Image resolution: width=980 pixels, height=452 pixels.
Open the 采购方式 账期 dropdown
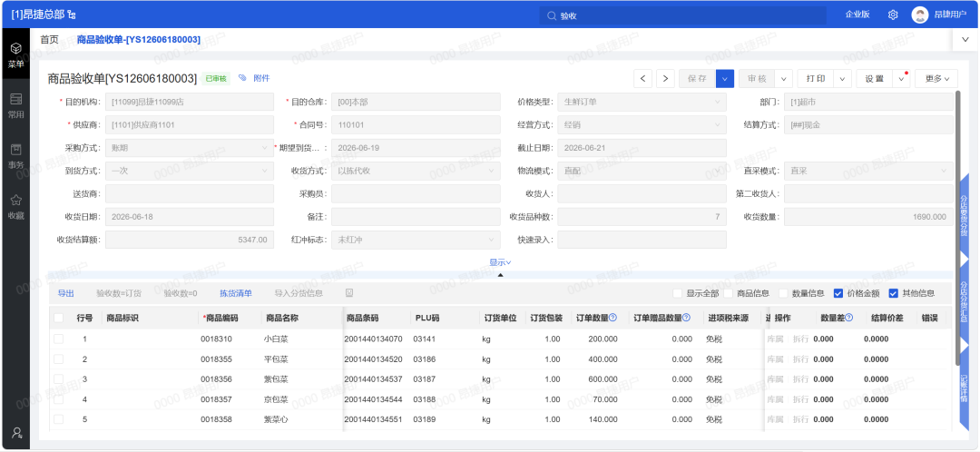click(x=190, y=148)
